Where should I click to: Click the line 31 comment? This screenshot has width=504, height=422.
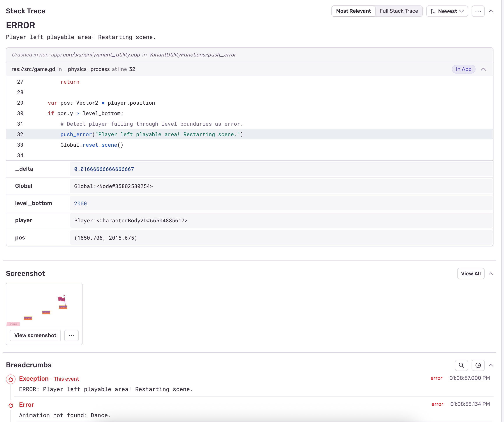click(152, 124)
